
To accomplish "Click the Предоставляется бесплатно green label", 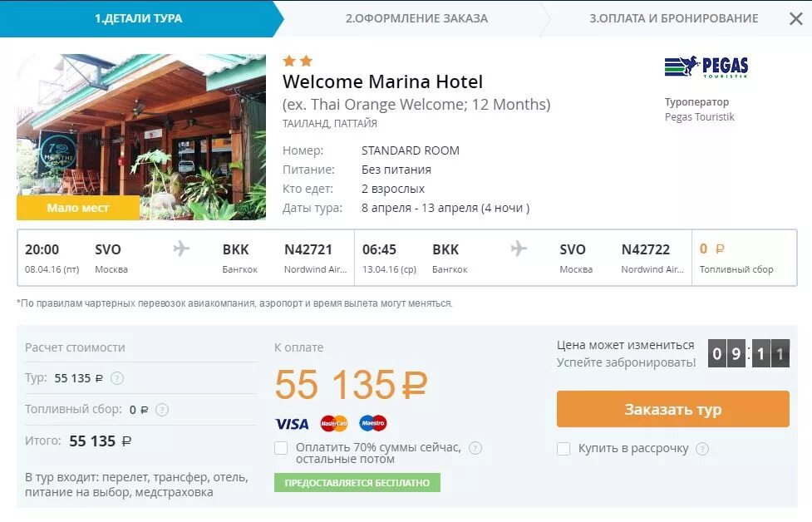I will coord(357,482).
